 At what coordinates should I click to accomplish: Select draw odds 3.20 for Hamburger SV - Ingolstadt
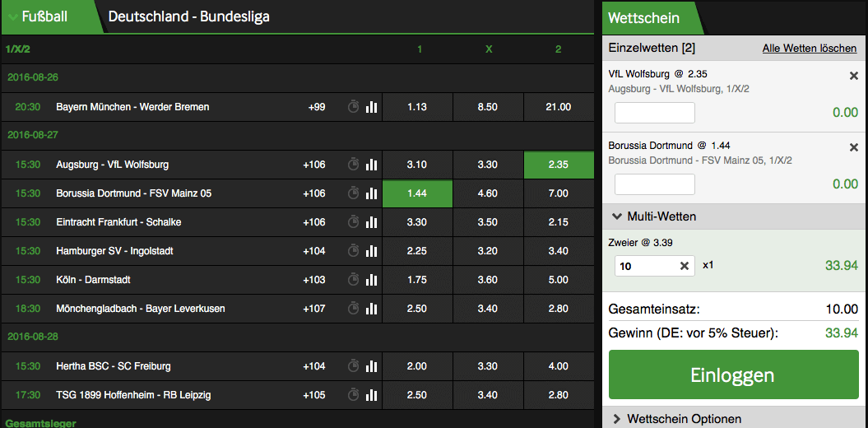(488, 251)
